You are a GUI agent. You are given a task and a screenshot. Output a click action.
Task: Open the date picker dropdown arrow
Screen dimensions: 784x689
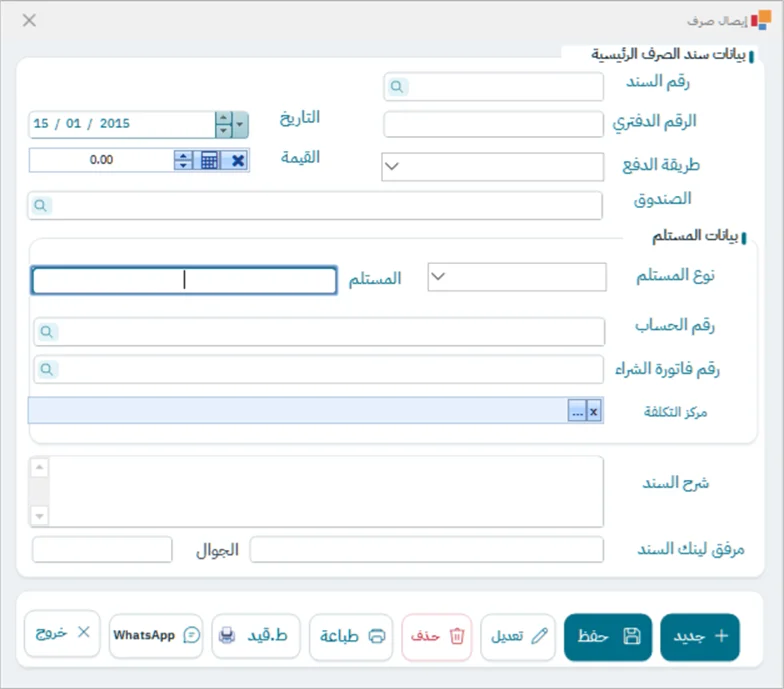pos(240,124)
